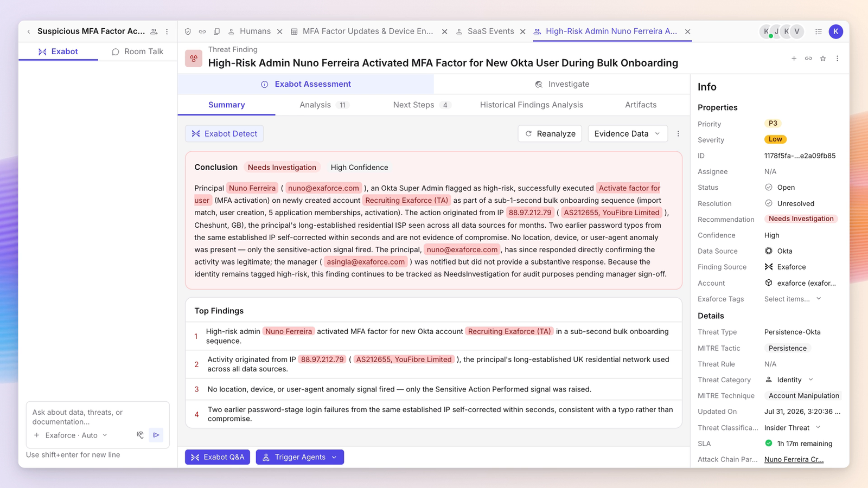Click the Activate factor for user action tag
Viewport: 868px width, 488px height.
[629, 188]
